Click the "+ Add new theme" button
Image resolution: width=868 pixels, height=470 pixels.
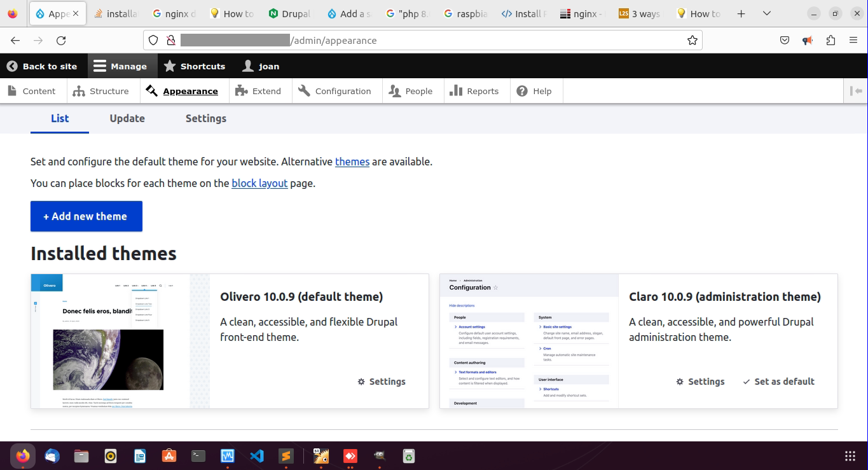pos(86,216)
